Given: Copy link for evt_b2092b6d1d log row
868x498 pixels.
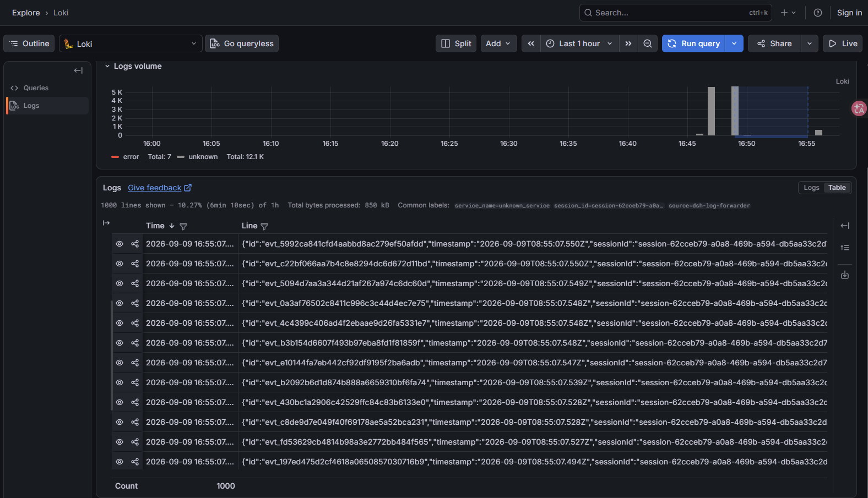Looking at the screenshot, I should tap(135, 382).
